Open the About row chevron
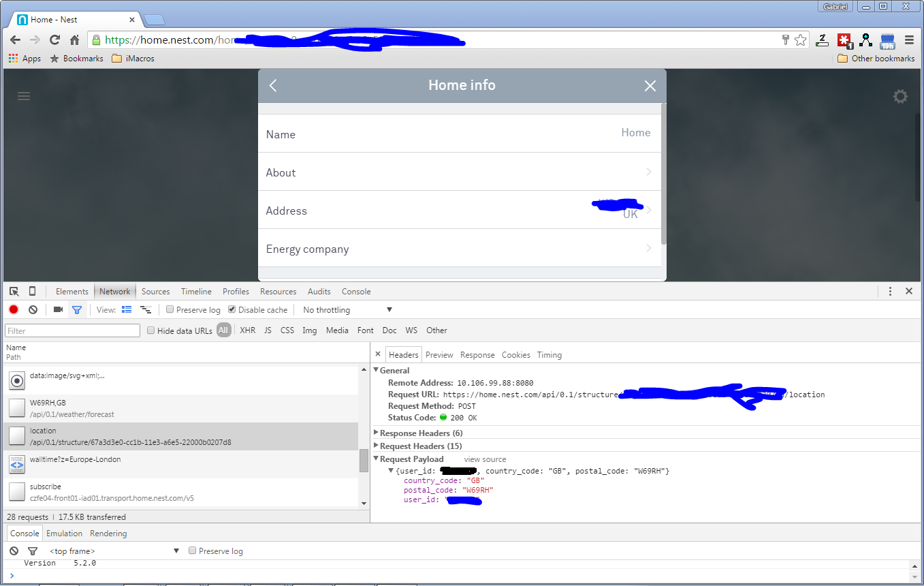924x586 pixels. (649, 172)
